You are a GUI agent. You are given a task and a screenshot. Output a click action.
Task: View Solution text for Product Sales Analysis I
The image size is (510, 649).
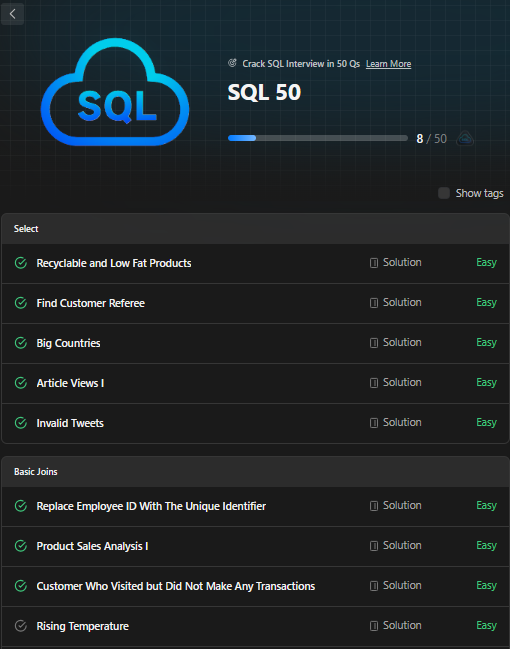402,546
